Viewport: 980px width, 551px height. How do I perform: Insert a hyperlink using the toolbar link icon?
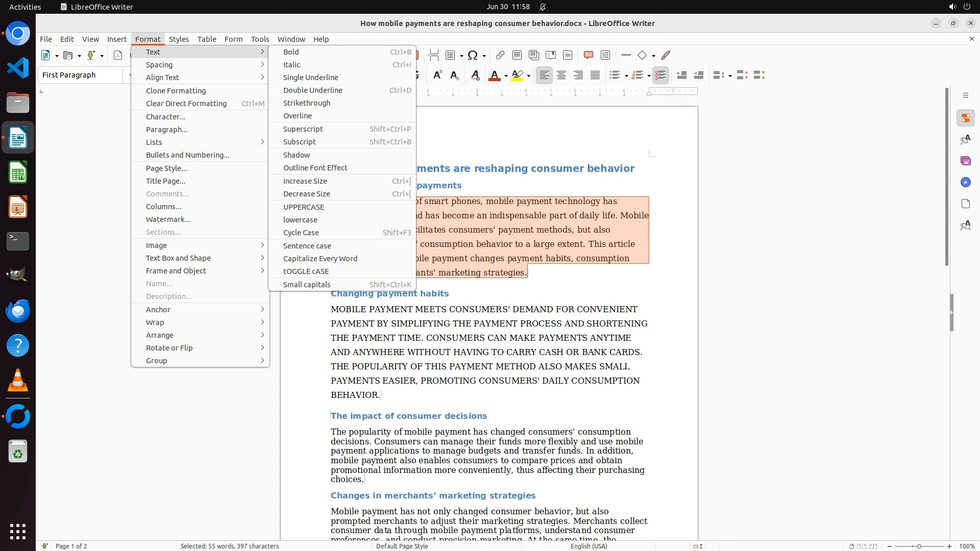(x=500, y=55)
